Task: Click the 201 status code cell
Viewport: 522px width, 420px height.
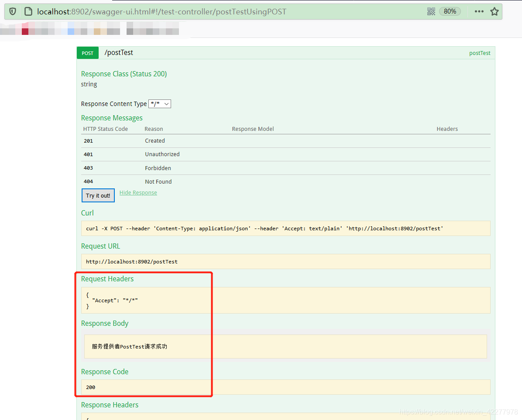Action: pos(89,141)
